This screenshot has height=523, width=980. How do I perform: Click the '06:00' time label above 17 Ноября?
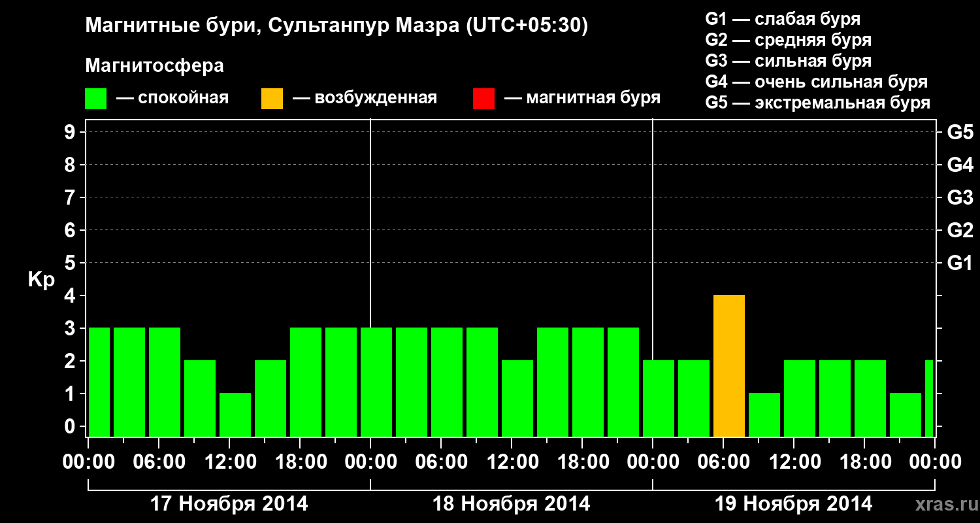click(159, 462)
